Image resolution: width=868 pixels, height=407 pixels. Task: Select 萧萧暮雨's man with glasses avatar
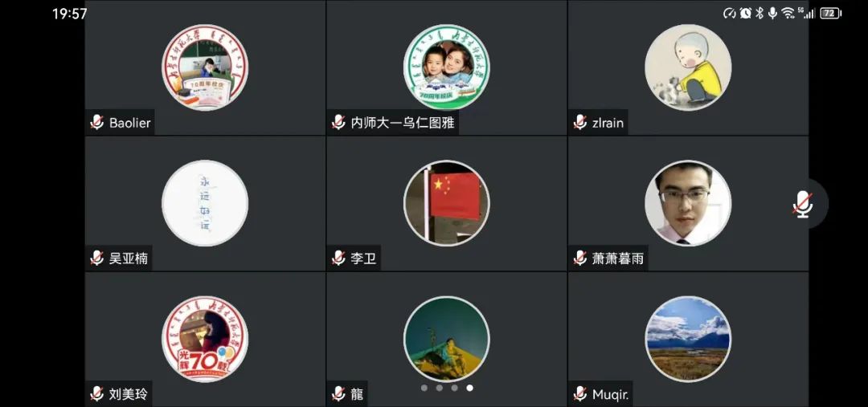(x=688, y=203)
